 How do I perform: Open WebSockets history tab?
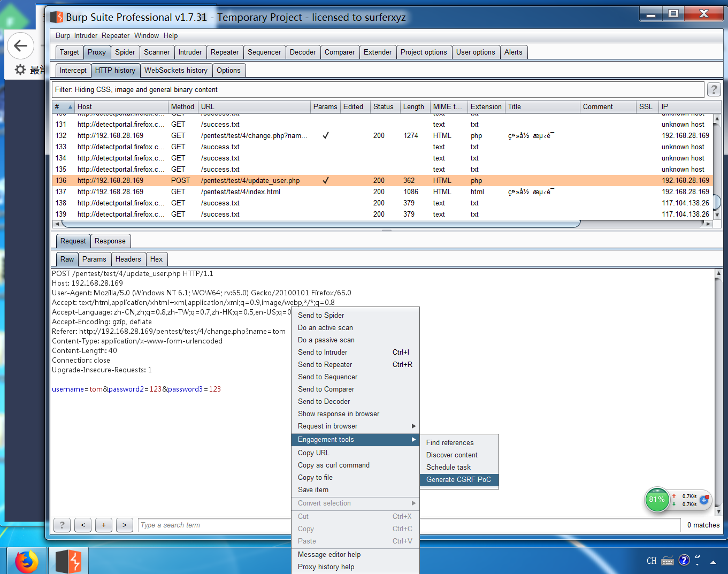click(x=176, y=70)
